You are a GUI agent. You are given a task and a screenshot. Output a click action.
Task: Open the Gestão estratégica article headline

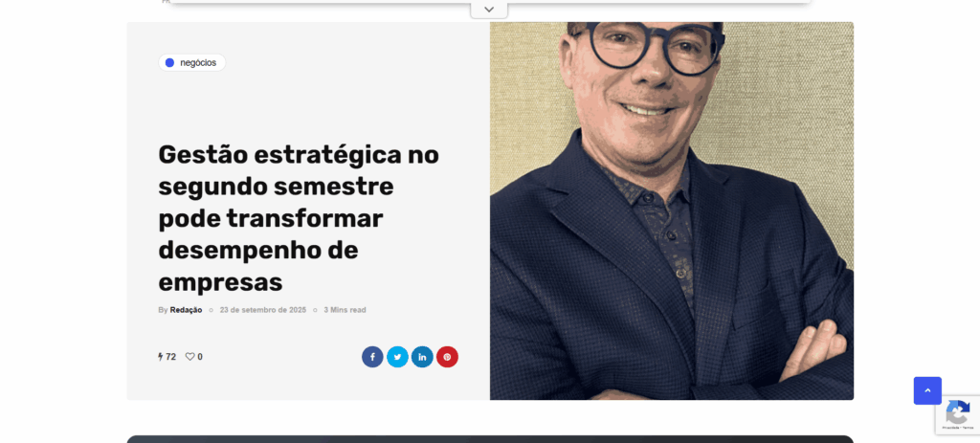299,219
